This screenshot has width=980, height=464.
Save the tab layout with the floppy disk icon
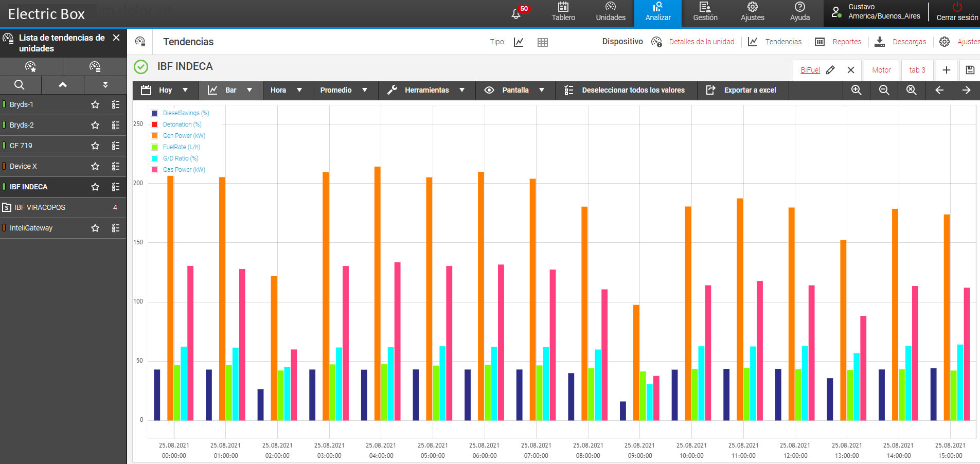pos(970,70)
